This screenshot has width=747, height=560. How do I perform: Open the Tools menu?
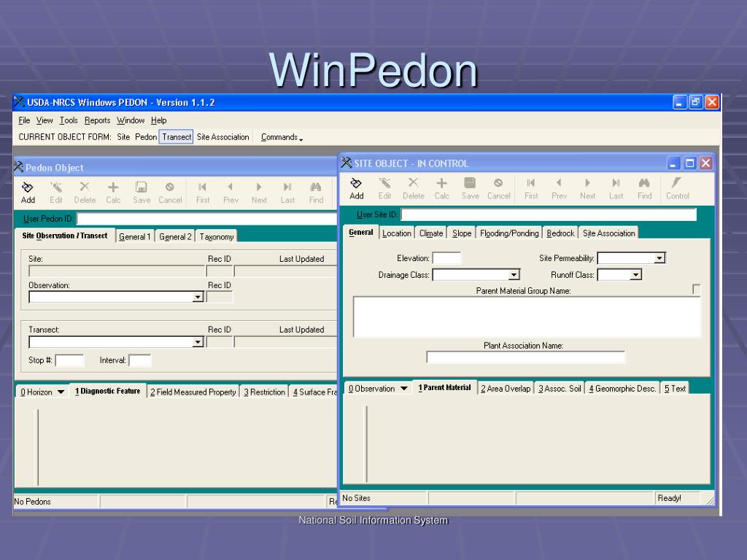tap(69, 120)
